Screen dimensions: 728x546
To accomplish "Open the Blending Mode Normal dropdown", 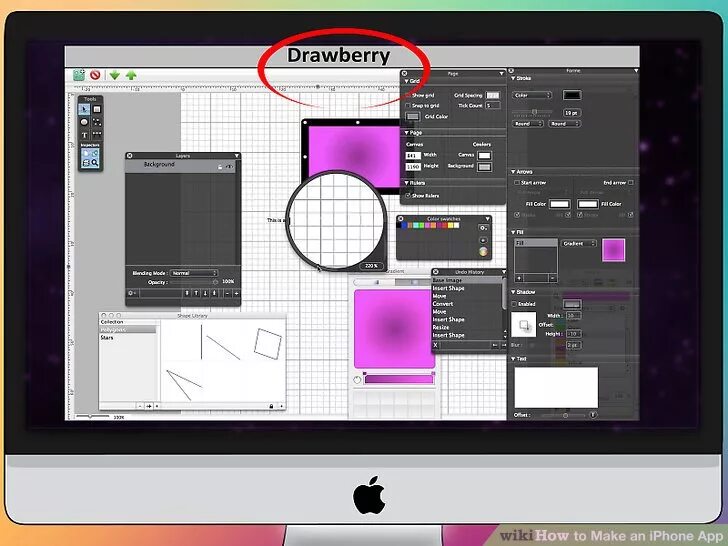I will click(x=194, y=273).
